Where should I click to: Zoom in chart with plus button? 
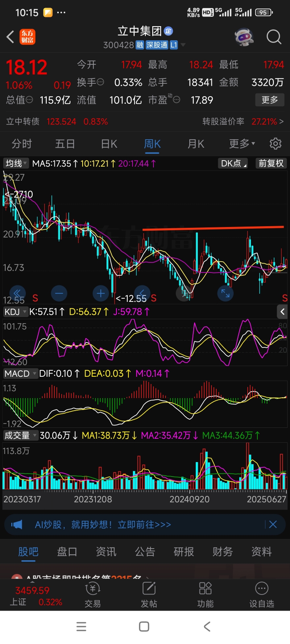(101, 293)
